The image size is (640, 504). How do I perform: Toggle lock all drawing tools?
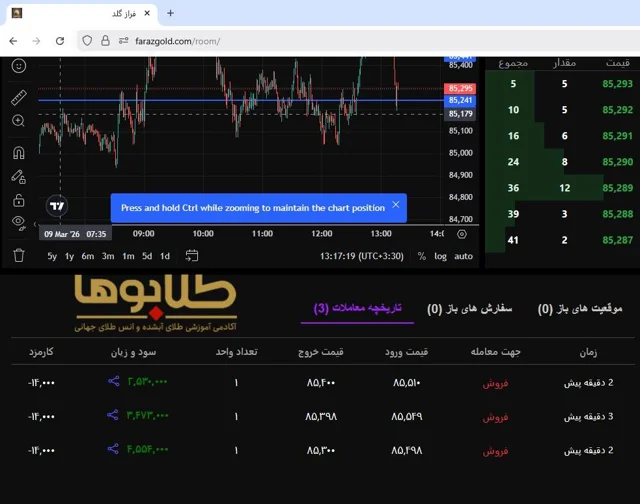coord(19,200)
